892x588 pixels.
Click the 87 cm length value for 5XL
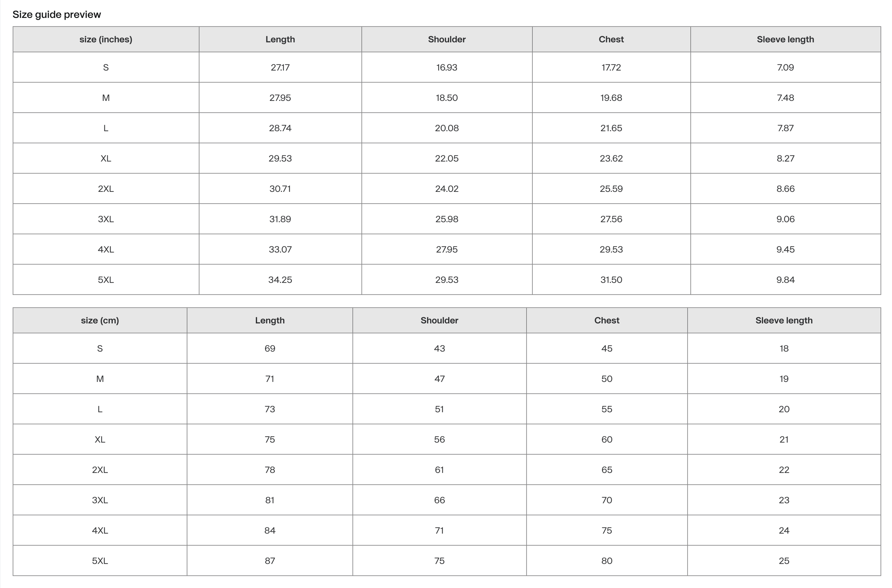270,561
